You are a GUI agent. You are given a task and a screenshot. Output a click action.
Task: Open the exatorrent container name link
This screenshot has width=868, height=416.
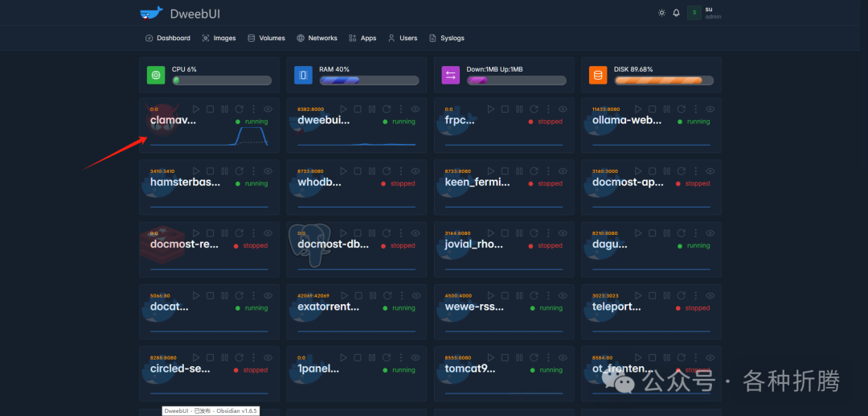328,307
